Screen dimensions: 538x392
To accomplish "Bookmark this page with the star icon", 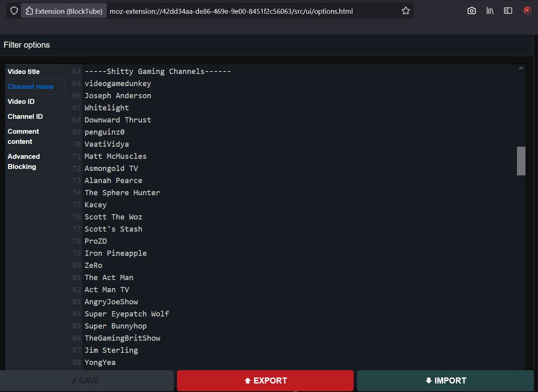I will point(406,11).
